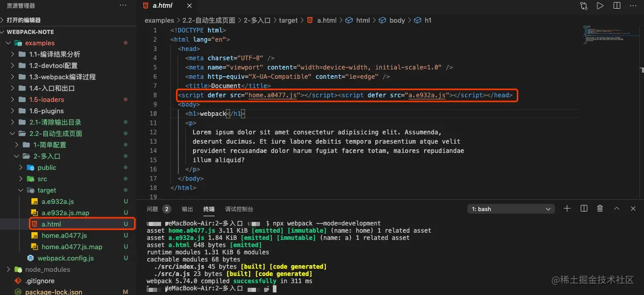Viewport: 644px width, 295px height.
Task: Click the 资源管理器 explorer title
Action: (x=21, y=6)
